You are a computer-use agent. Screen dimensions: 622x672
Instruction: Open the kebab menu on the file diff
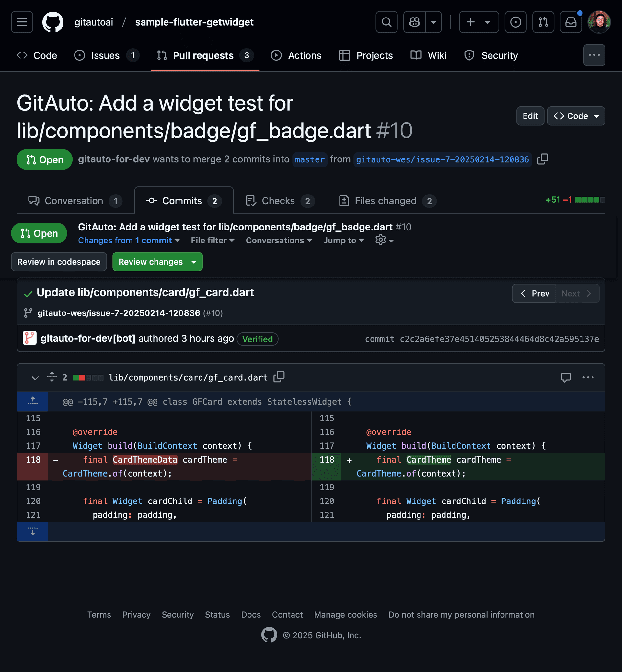588,378
